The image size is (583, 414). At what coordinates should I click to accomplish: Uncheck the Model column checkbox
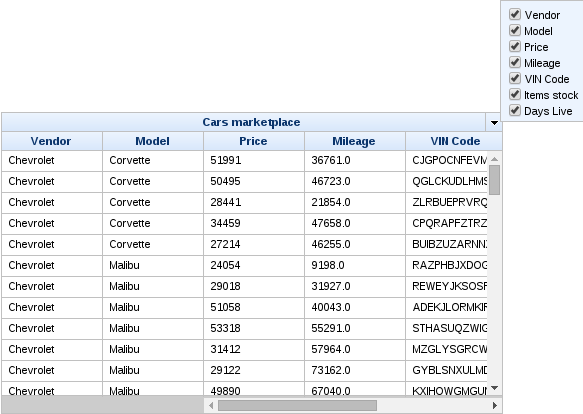pos(515,30)
